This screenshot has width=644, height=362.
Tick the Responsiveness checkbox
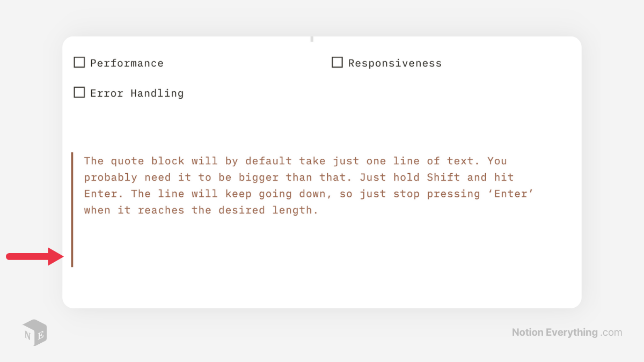337,63
